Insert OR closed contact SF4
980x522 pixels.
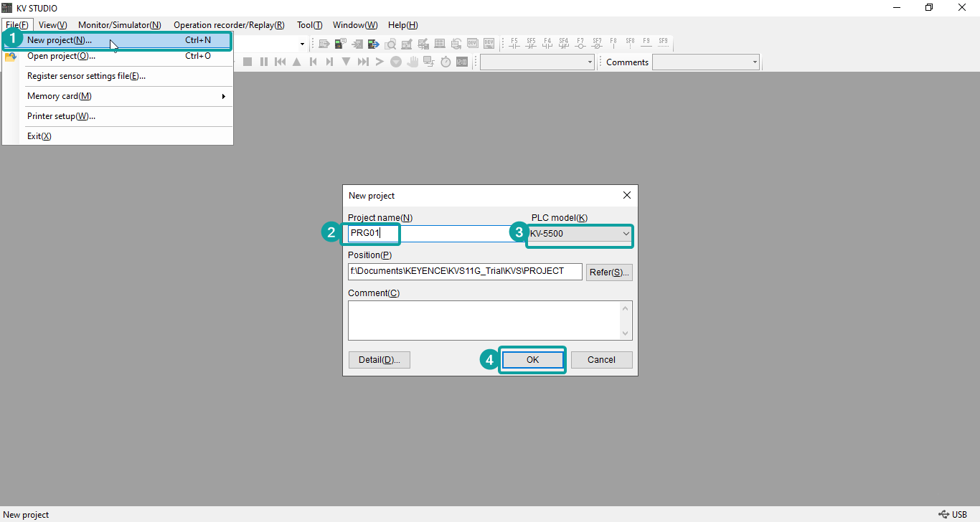click(x=564, y=43)
